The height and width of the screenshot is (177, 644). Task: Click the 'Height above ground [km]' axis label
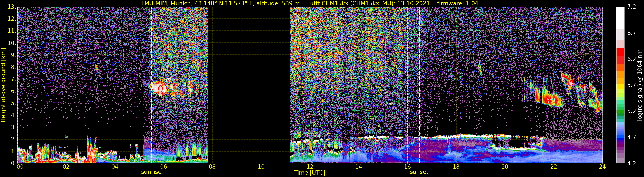point(3,85)
